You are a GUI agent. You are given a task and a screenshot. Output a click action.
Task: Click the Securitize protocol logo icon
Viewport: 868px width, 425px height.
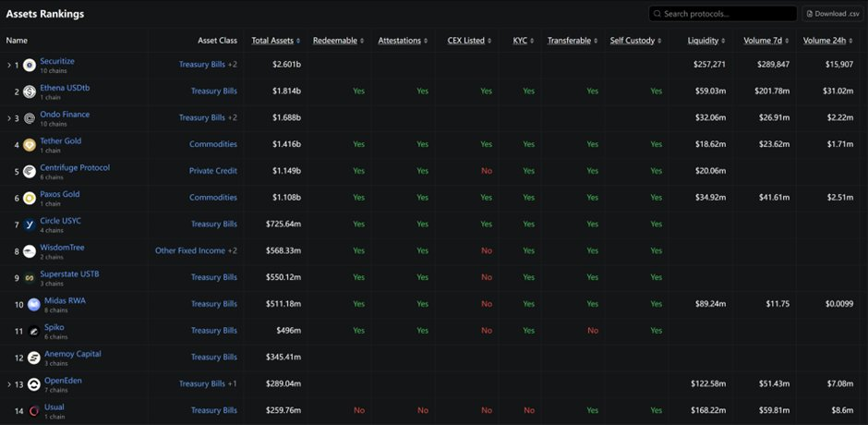[x=30, y=66]
